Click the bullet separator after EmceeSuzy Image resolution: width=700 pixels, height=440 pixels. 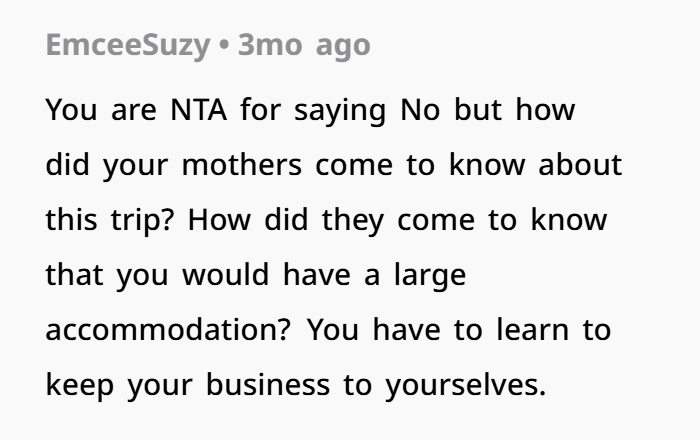(225, 45)
